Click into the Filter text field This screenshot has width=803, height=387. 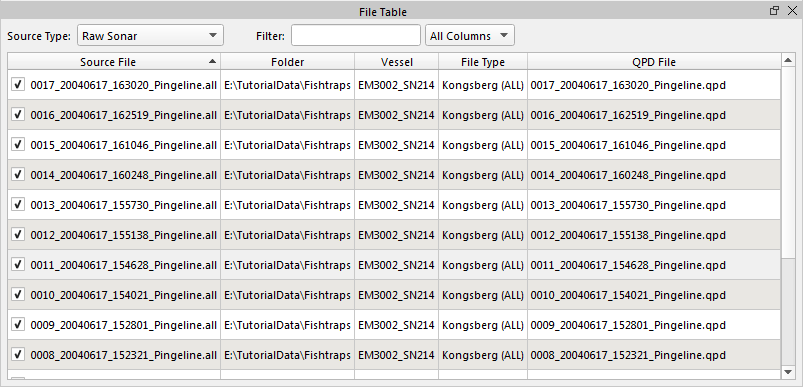pos(356,35)
